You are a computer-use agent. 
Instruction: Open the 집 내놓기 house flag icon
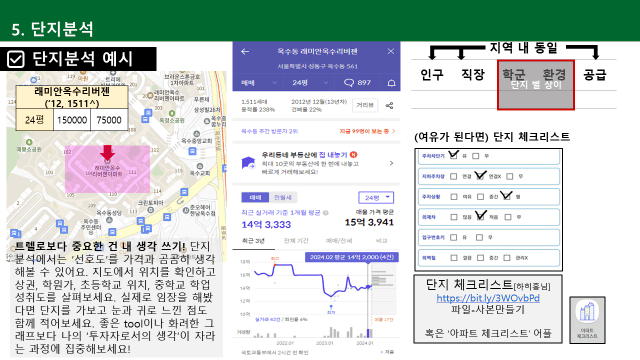click(248, 162)
